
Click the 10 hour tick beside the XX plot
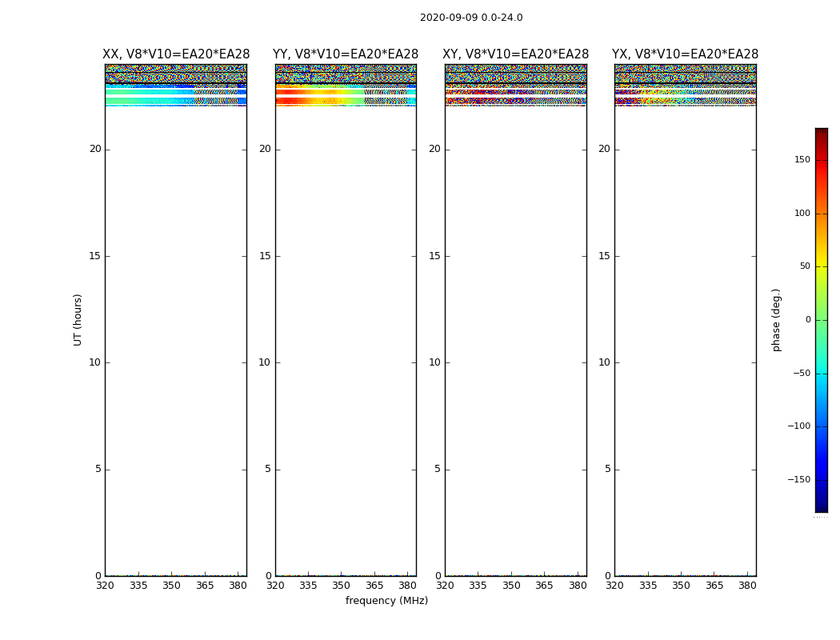[x=95, y=362]
